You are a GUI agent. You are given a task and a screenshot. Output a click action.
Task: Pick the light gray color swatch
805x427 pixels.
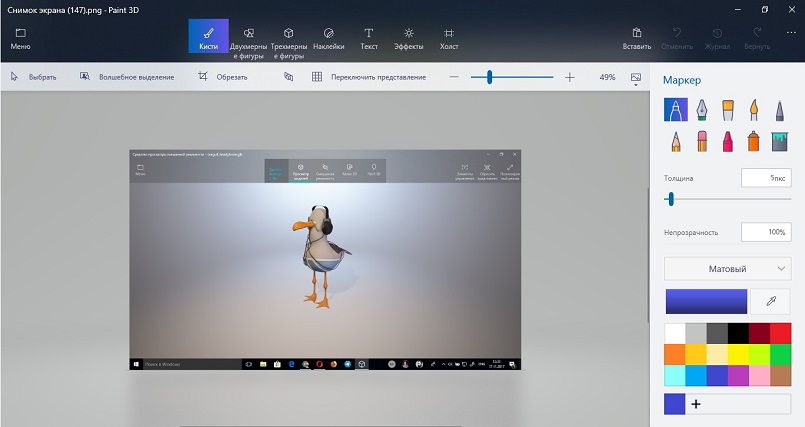point(696,333)
